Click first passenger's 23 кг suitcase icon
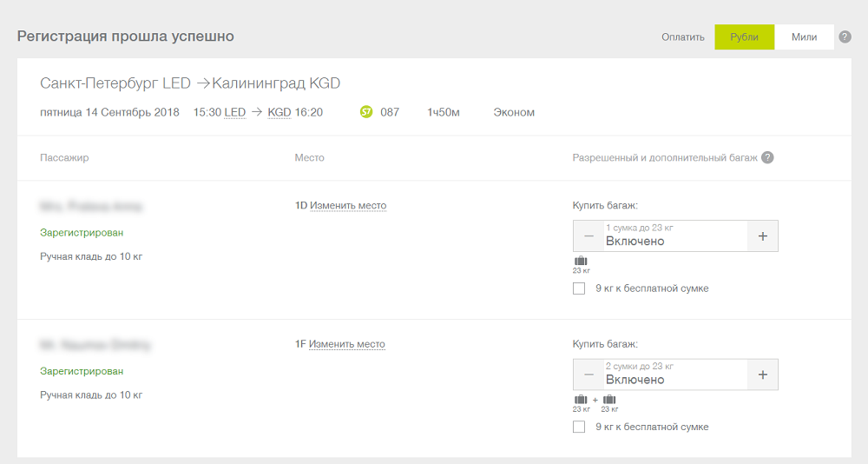This screenshot has height=464, width=868. coord(581,262)
